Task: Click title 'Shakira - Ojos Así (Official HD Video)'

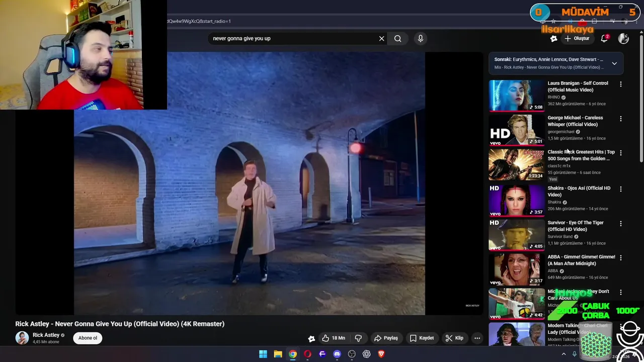Action: [x=579, y=192]
